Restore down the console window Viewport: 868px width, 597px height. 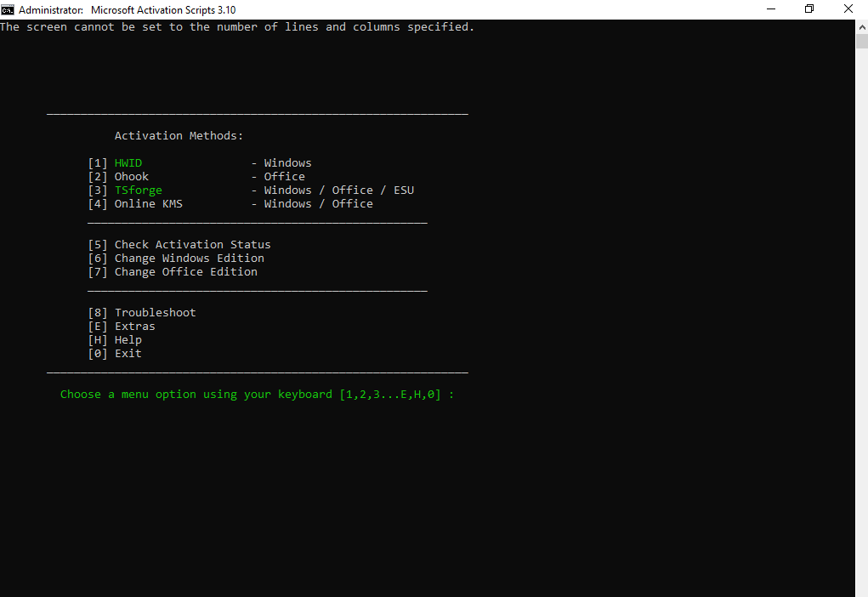click(809, 9)
